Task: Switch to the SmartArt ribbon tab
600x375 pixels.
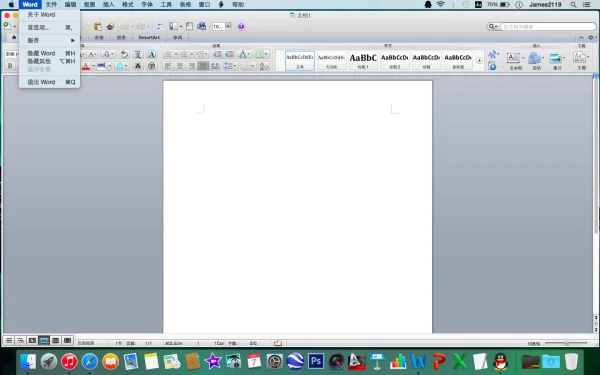Action: (149, 38)
